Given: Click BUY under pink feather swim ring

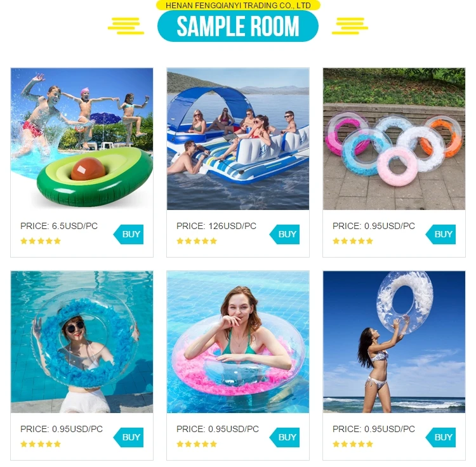Looking at the screenshot, I should (x=284, y=437).
